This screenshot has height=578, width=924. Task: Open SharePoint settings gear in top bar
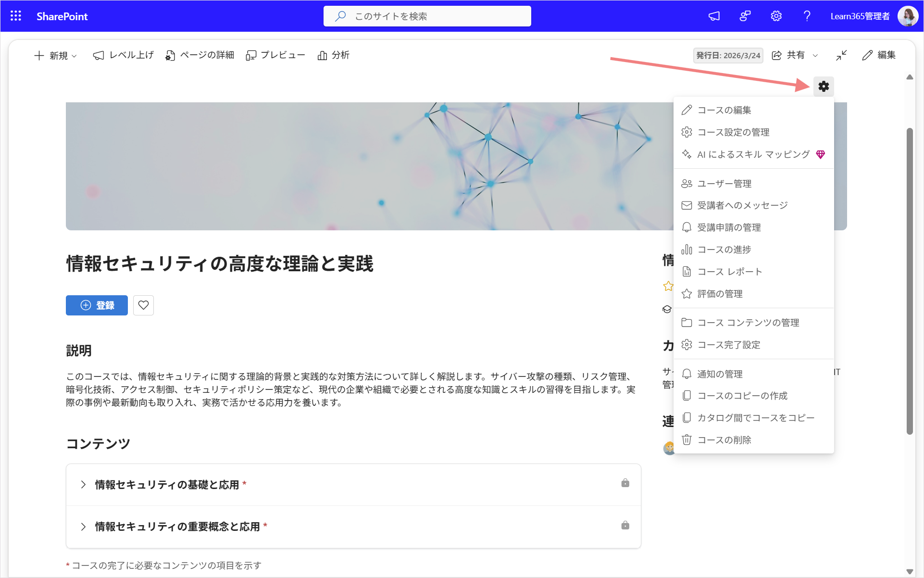pyautogui.click(x=776, y=16)
